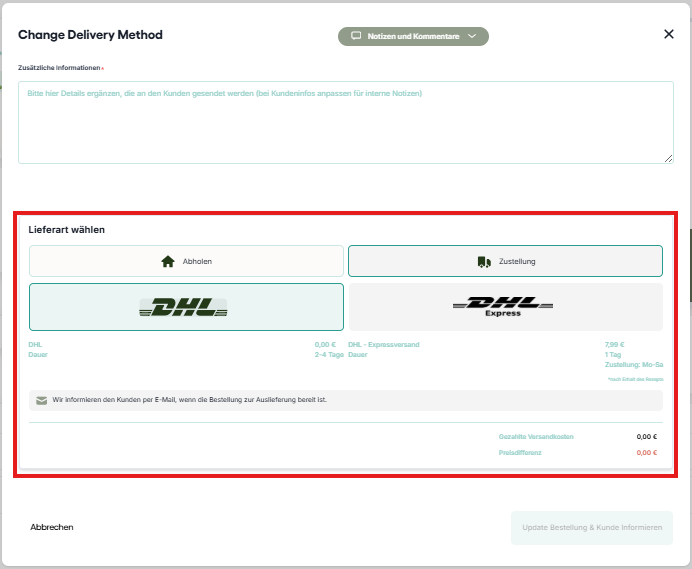Click the Abholen pickup label
The image size is (692, 569).
(197, 261)
